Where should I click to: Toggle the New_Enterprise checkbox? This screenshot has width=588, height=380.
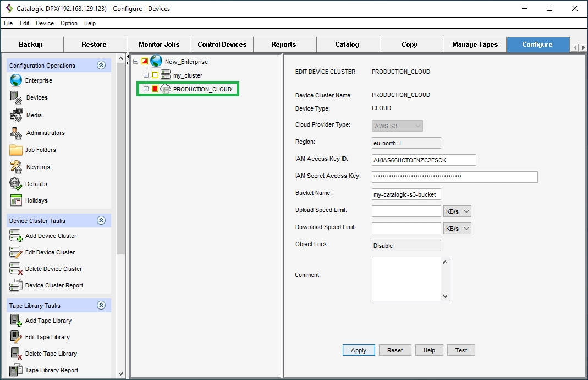pos(145,62)
